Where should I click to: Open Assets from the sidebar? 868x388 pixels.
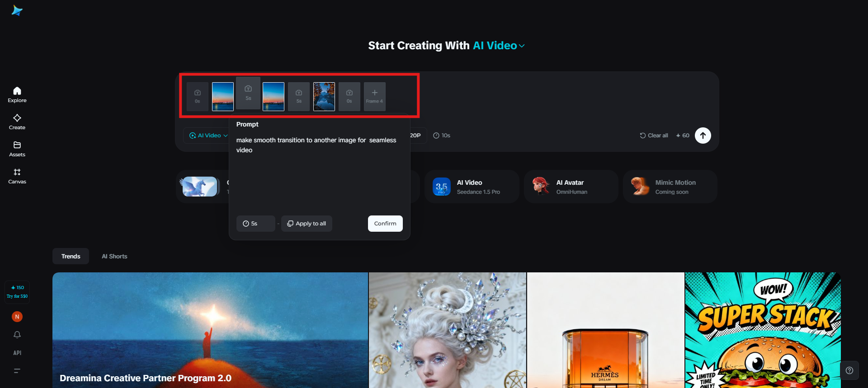(17, 149)
